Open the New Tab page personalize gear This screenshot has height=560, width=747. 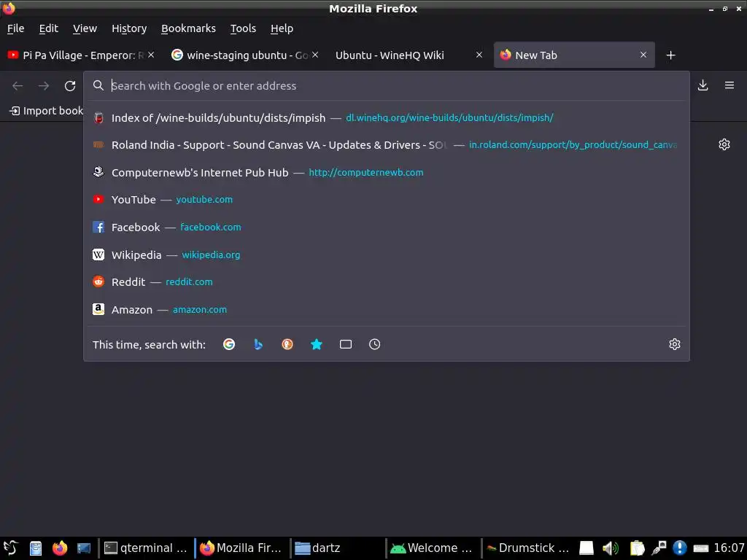(724, 144)
